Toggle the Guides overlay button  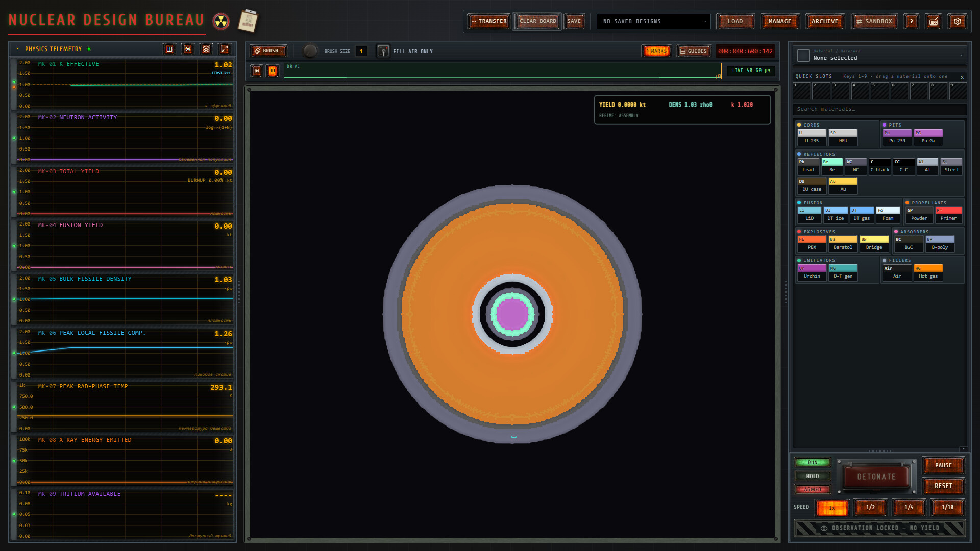tap(694, 51)
